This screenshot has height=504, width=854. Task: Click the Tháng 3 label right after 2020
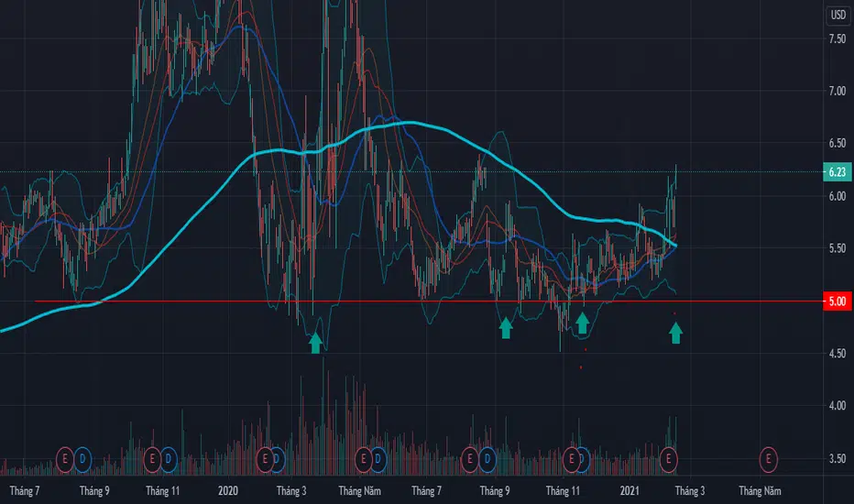290,491
